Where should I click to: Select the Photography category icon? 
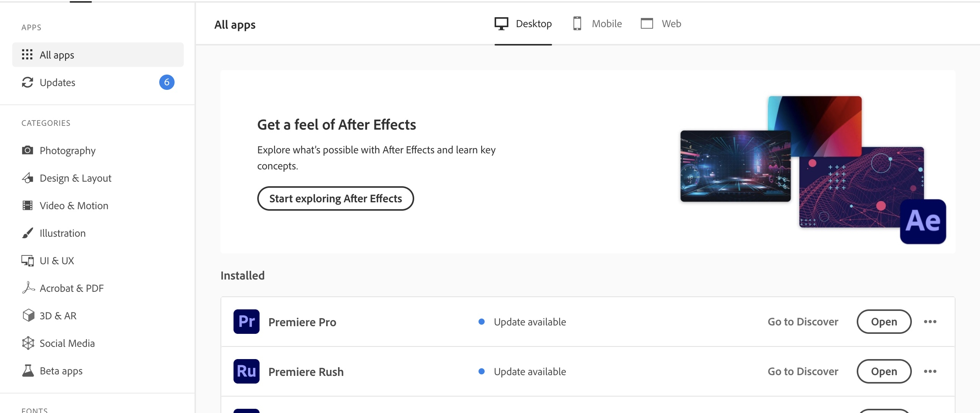coord(26,150)
